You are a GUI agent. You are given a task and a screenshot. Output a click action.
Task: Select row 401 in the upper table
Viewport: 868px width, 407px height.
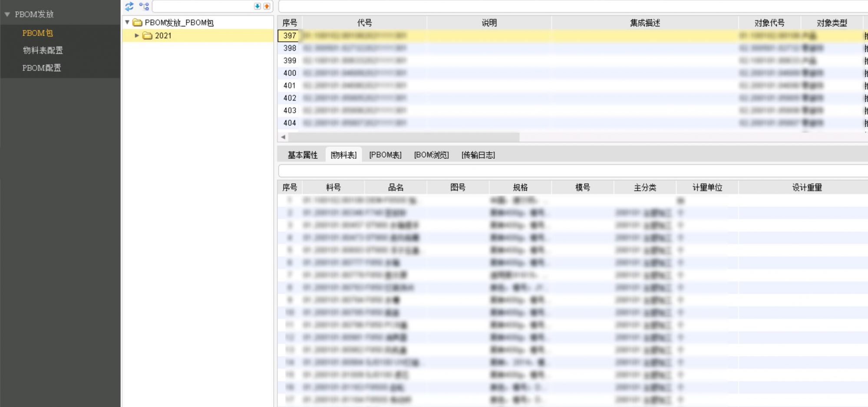click(x=572, y=85)
